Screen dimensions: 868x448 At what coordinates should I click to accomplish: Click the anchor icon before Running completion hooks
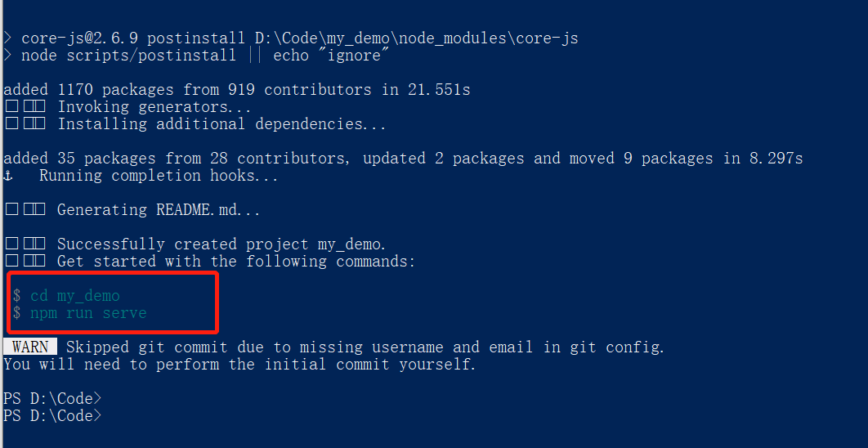[x=8, y=176]
